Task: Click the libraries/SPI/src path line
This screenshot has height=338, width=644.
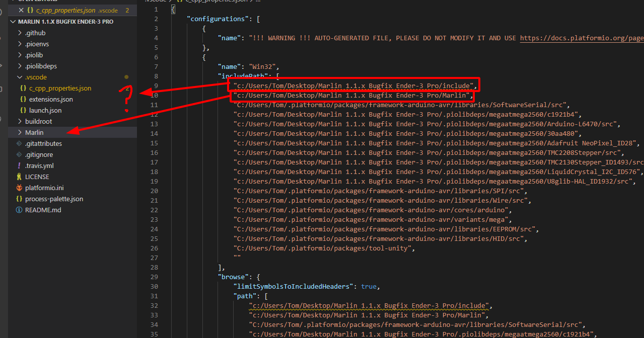Action: click(x=380, y=191)
